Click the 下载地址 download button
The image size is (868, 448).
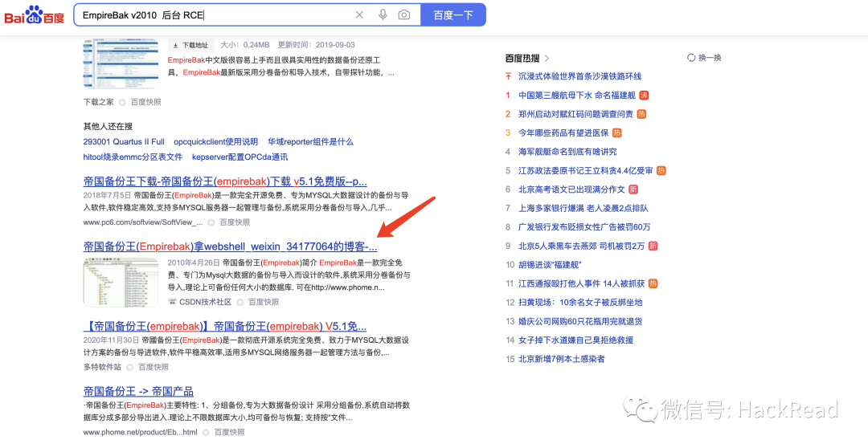click(x=191, y=45)
